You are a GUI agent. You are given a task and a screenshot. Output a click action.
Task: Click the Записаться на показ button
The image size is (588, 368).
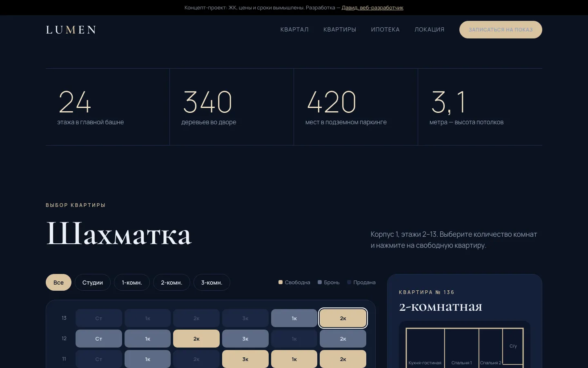tap(501, 30)
